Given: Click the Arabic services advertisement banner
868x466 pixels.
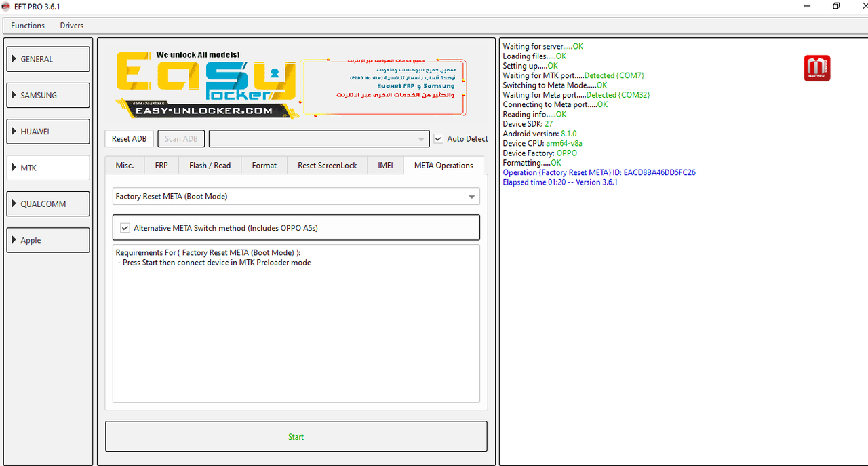Looking at the screenshot, I should click(383, 87).
